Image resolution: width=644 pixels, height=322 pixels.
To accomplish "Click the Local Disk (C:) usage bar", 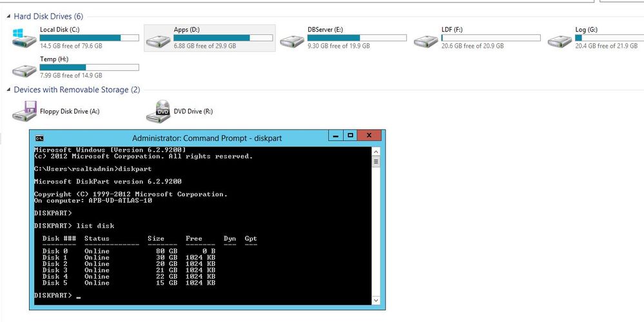I will point(89,38).
